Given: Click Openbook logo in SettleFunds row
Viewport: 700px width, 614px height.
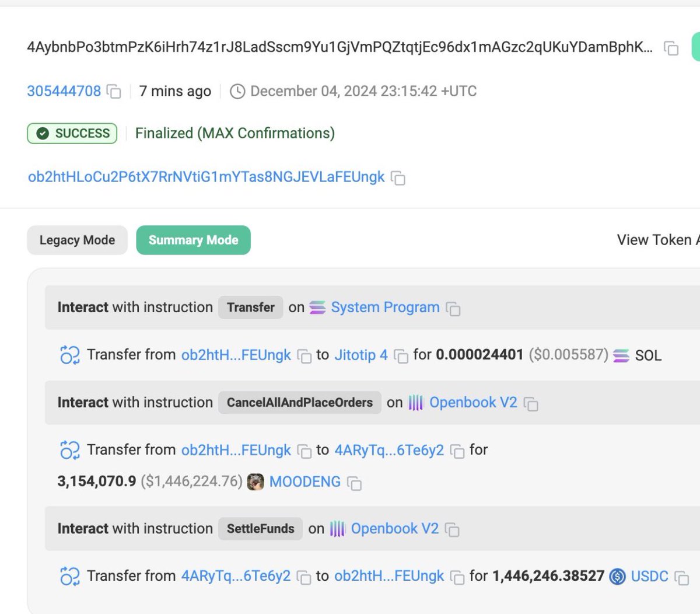Looking at the screenshot, I should tap(337, 529).
